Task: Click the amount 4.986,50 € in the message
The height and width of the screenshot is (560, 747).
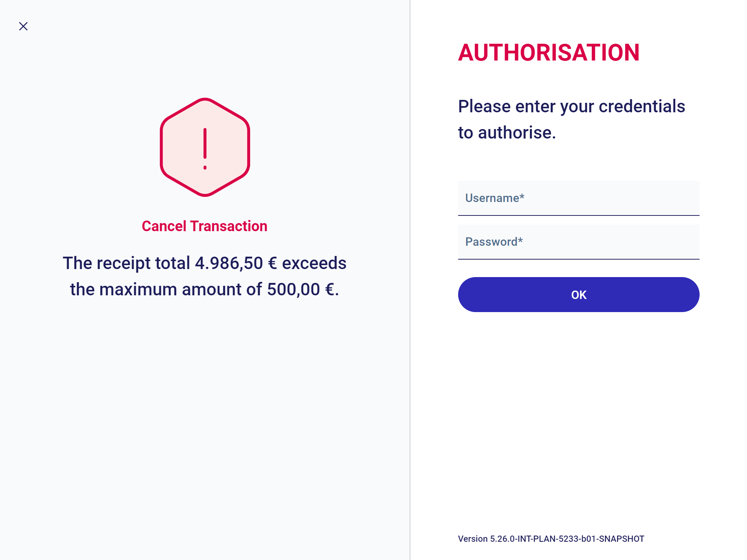Action: tap(235, 263)
